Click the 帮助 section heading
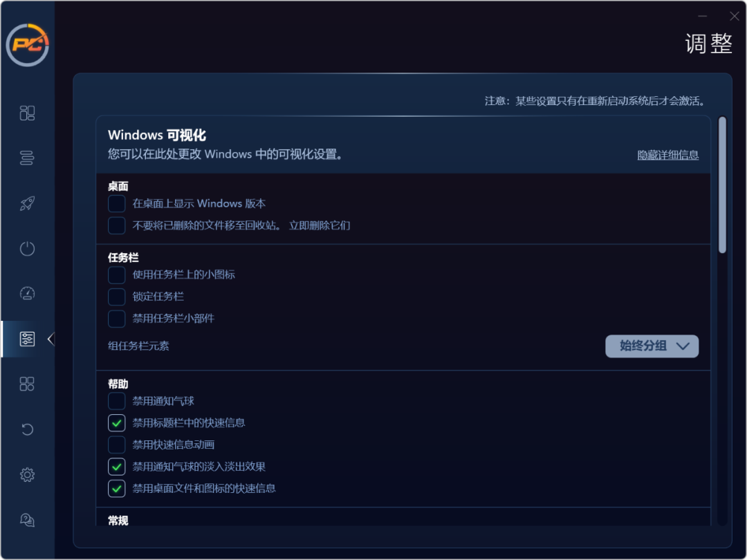 point(118,384)
